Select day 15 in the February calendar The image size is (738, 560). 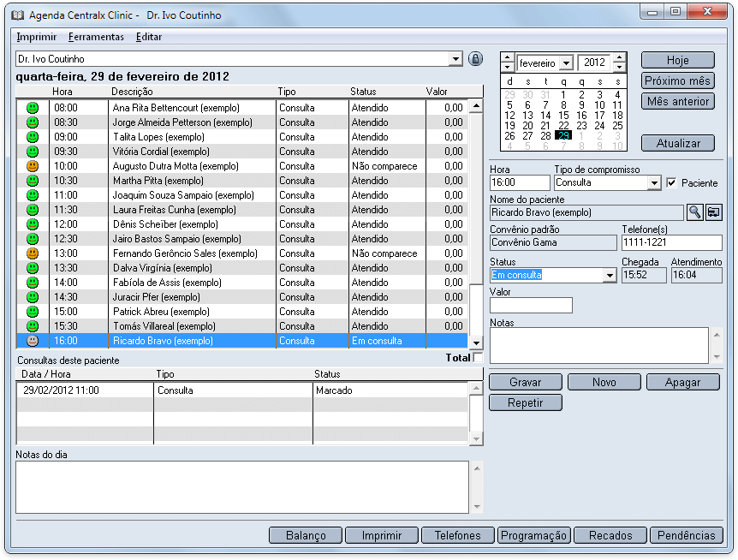[x=563, y=116]
